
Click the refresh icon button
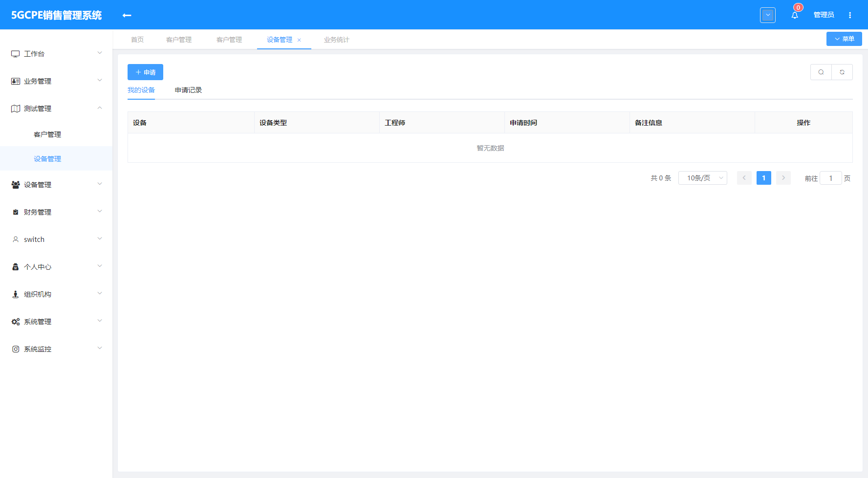click(842, 72)
